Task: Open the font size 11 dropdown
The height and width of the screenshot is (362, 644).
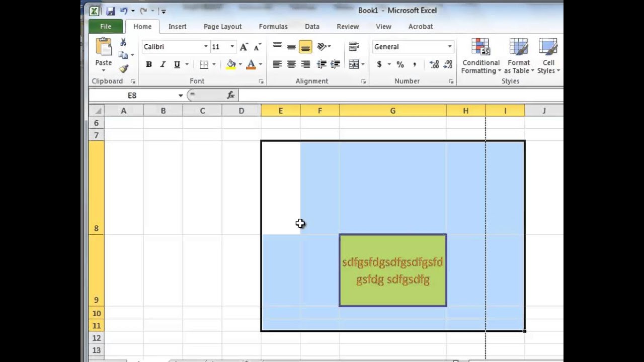Action: coord(232,47)
